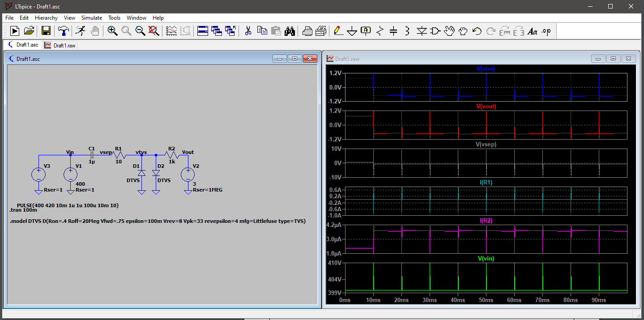Click the V(vout) trace label
Image resolution: width=644 pixels, height=320 pixels.
pos(486,107)
